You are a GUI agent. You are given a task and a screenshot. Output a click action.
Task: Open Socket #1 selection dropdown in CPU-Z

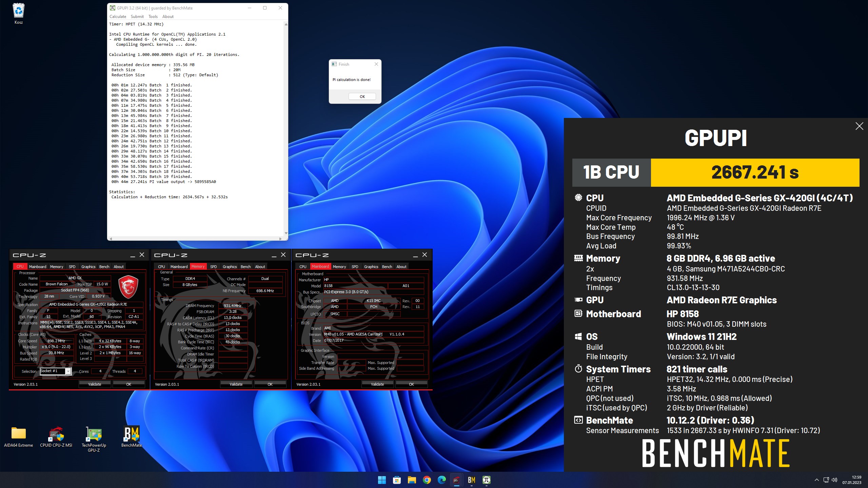(x=56, y=371)
